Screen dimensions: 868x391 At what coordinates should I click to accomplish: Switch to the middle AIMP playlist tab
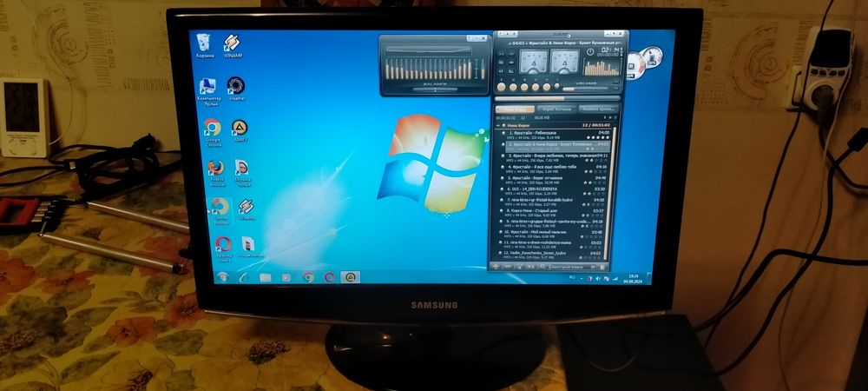point(557,109)
